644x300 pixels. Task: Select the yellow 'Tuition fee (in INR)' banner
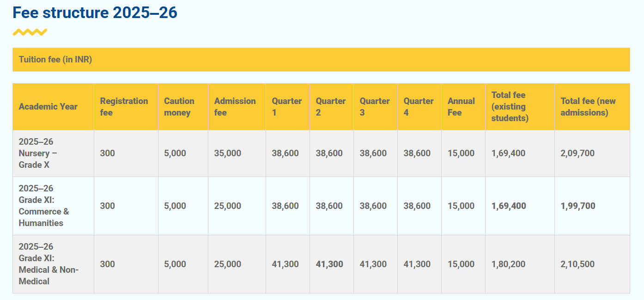pyautogui.click(x=55, y=59)
